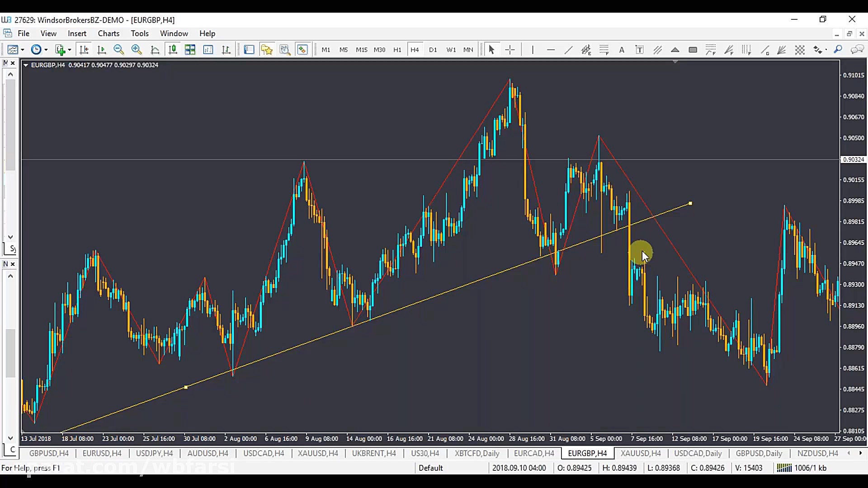
Task: Select the Fibonacci Time Zones tool
Action: click(746, 50)
